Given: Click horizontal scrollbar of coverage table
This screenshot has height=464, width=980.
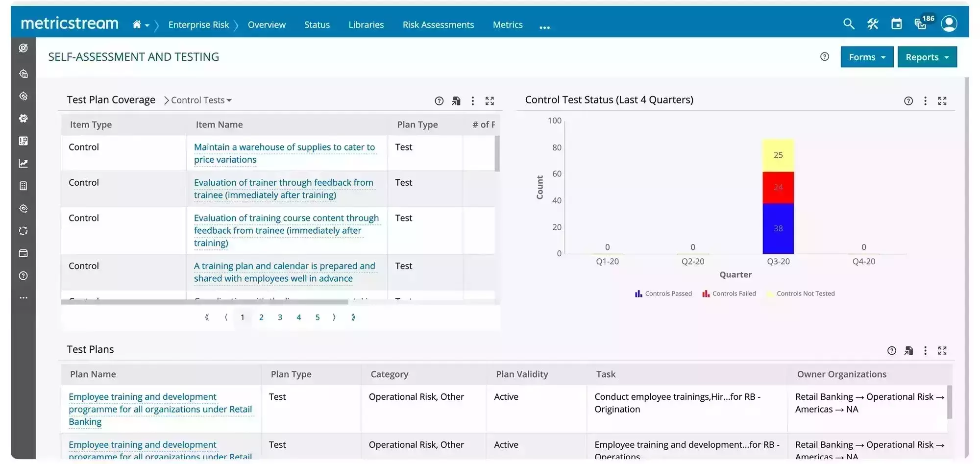Looking at the screenshot, I should [x=204, y=302].
